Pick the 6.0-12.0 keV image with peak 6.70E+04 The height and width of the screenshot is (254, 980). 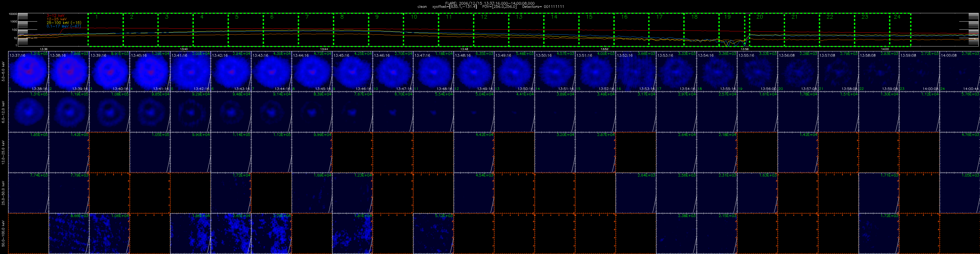click(393, 112)
